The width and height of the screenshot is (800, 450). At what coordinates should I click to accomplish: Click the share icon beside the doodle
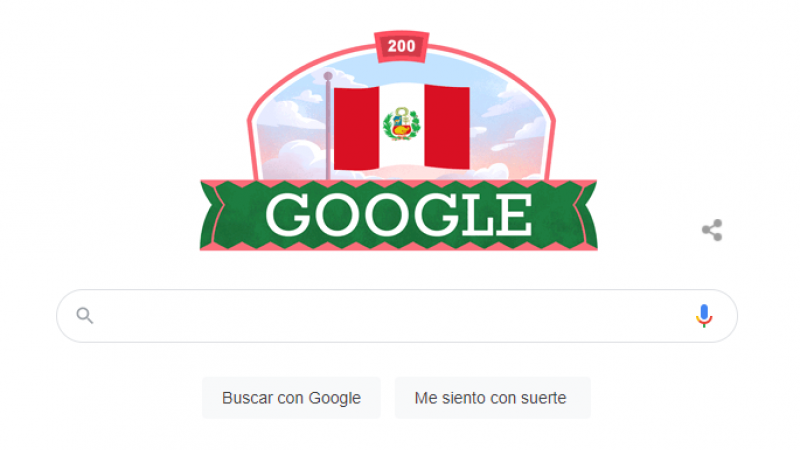click(x=712, y=230)
